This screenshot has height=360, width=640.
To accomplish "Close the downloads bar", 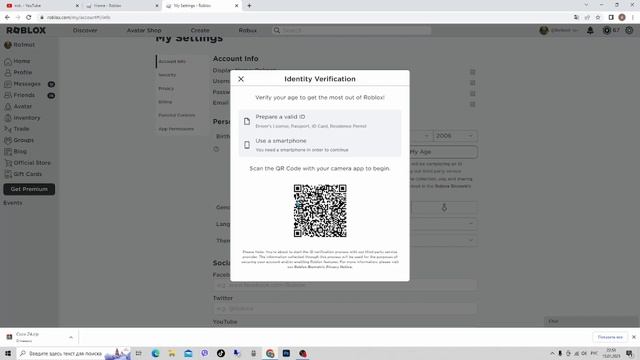I will pos(633,337).
